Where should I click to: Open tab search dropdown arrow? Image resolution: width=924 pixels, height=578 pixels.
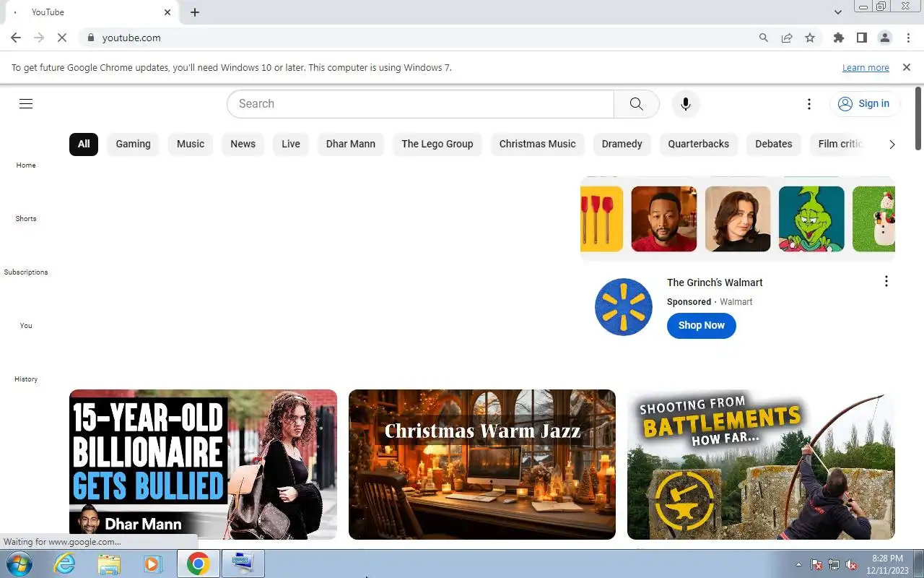[x=837, y=12]
